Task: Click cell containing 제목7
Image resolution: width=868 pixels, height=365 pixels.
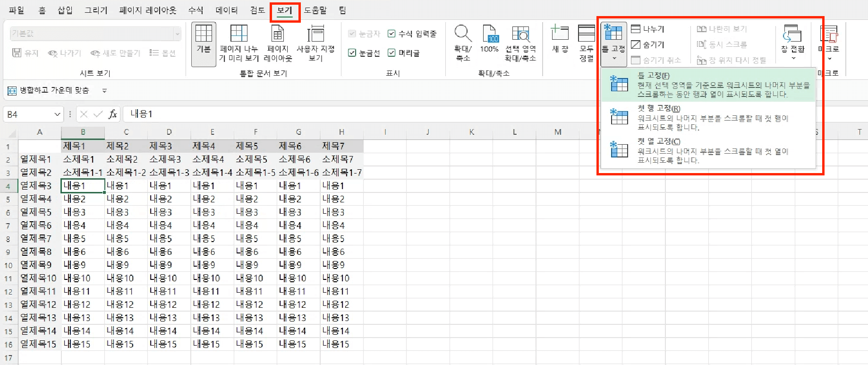Action: pyautogui.click(x=342, y=146)
